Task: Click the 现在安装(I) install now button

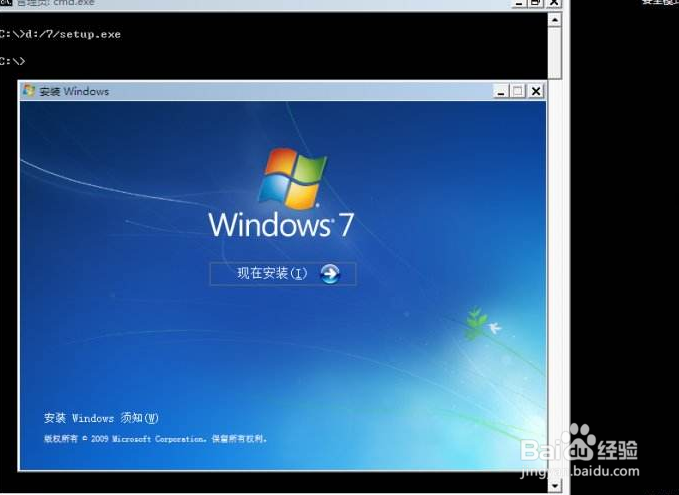Action: tap(283, 274)
